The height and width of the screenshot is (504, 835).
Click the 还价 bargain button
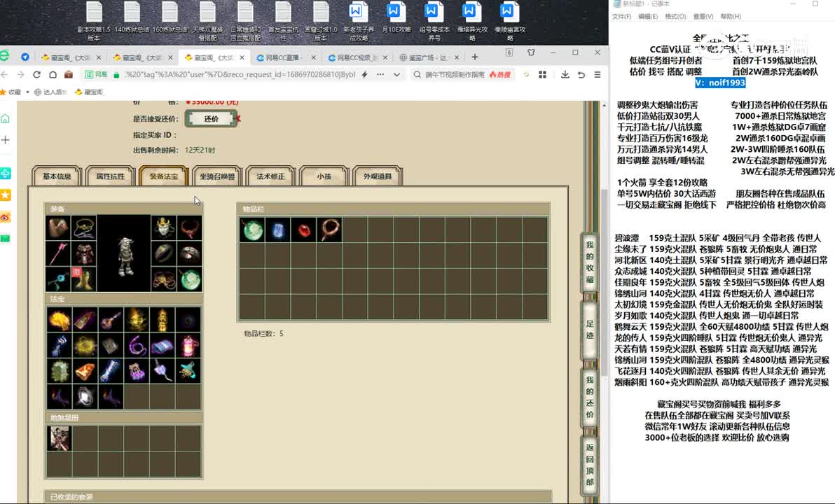[x=211, y=119]
